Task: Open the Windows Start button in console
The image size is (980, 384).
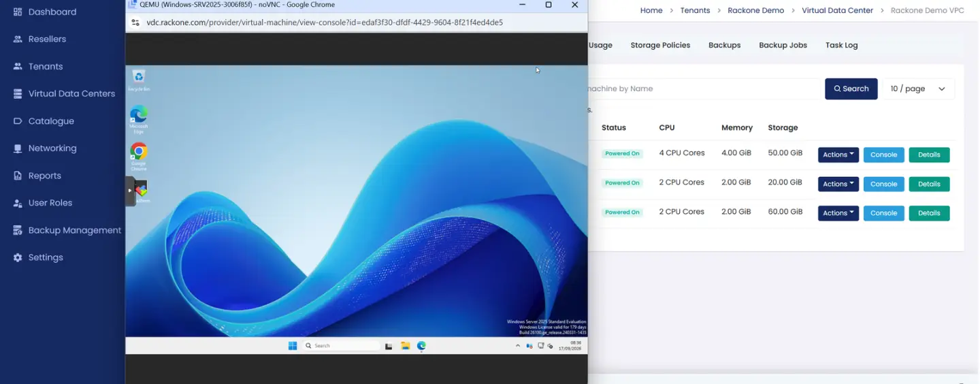Action: tap(293, 346)
